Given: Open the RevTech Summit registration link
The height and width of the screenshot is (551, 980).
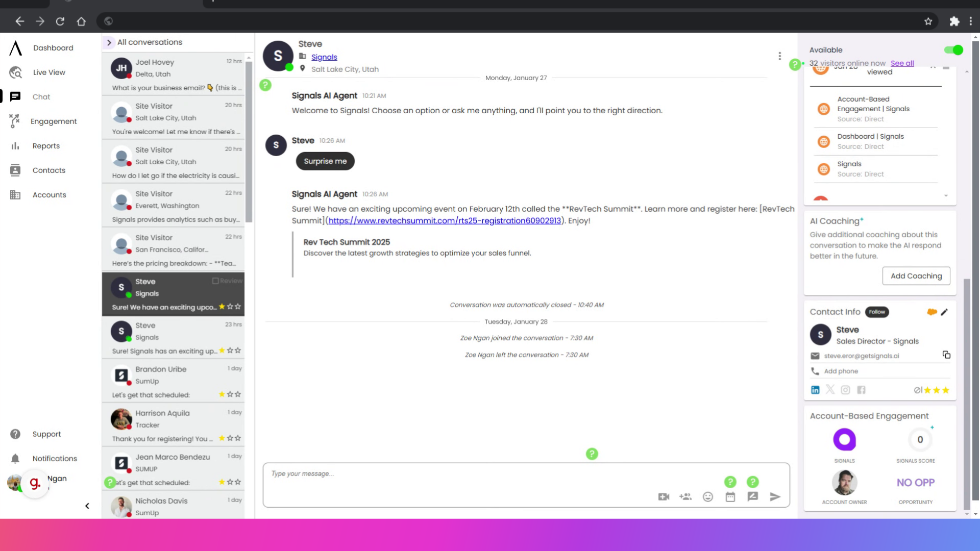Looking at the screenshot, I should point(445,220).
